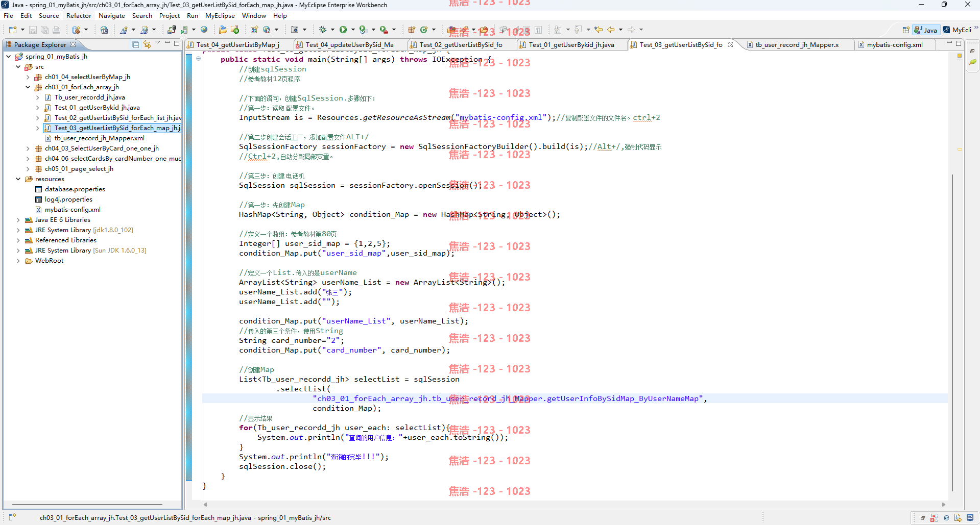Collapse the ch03_01_forEach_array_jh package
This screenshot has width=980, height=525.
[x=28, y=87]
